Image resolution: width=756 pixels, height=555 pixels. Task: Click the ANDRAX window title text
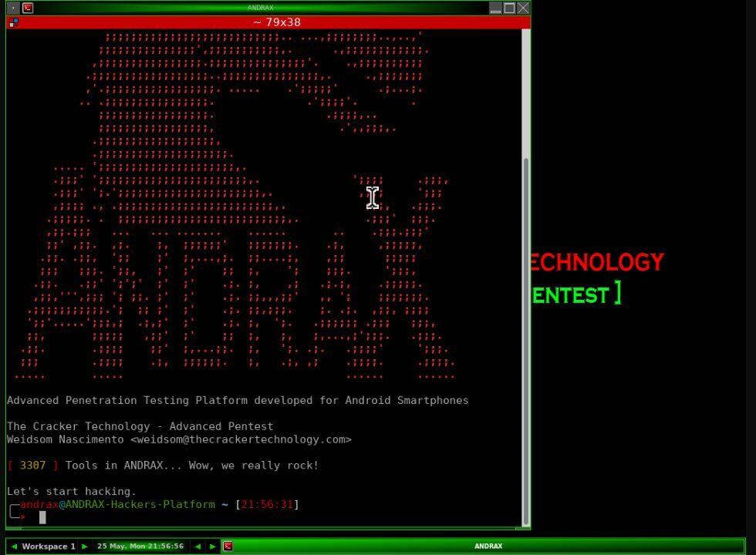click(261, 8)
